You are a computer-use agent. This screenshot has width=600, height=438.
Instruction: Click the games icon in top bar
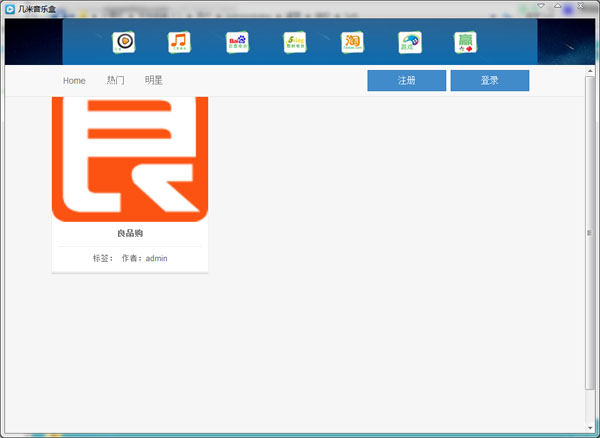(410, 42)
